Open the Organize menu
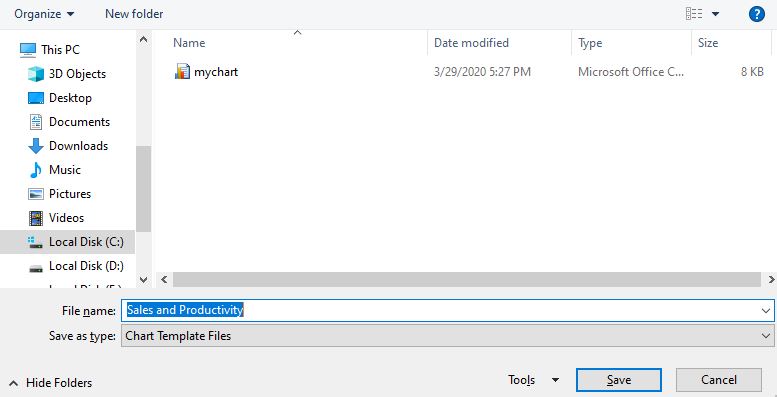 (x=44, y=14)
